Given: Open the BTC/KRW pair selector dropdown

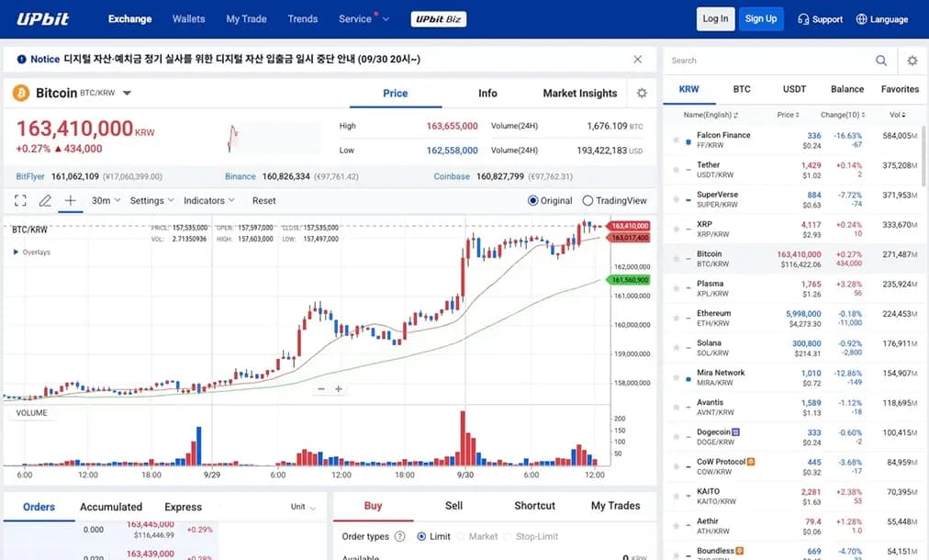Looking at the screenshot, I should (126, 93).
